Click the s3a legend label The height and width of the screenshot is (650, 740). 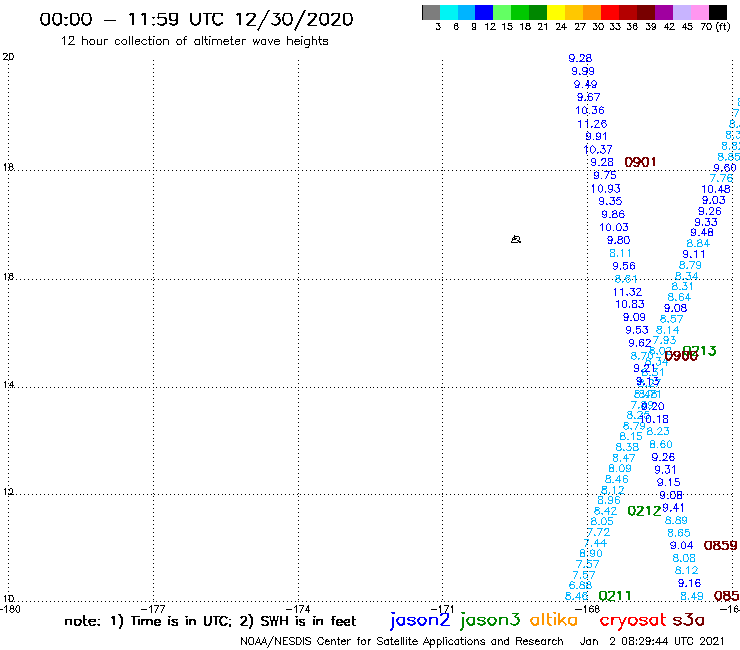688,620
